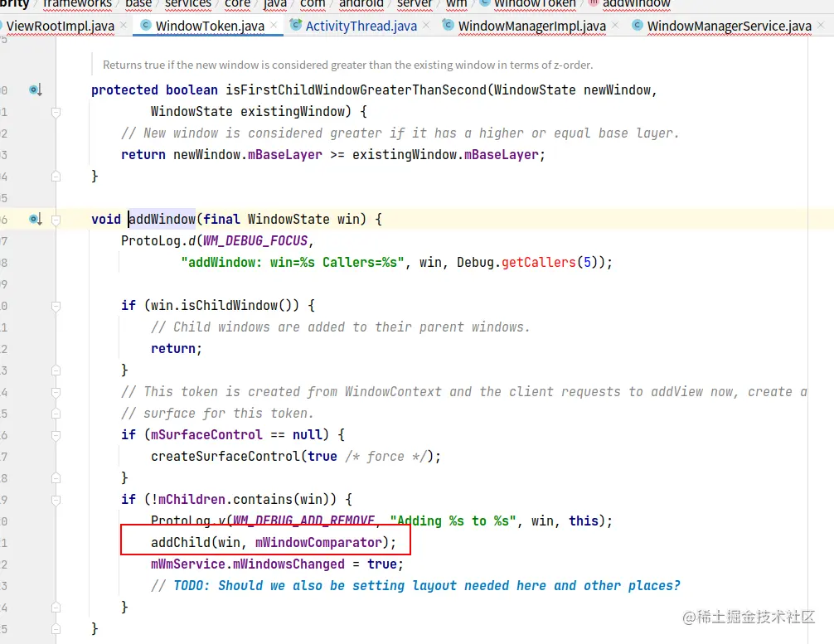Collapse the addWindow method fold marker
834x644 pixels.
coord(56,219)
